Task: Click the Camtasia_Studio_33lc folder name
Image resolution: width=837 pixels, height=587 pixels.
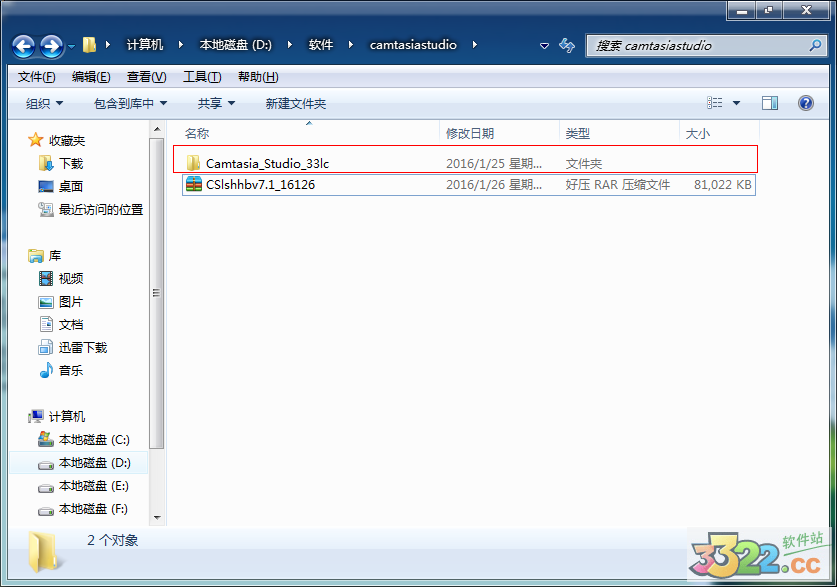Action: (267, 163)
